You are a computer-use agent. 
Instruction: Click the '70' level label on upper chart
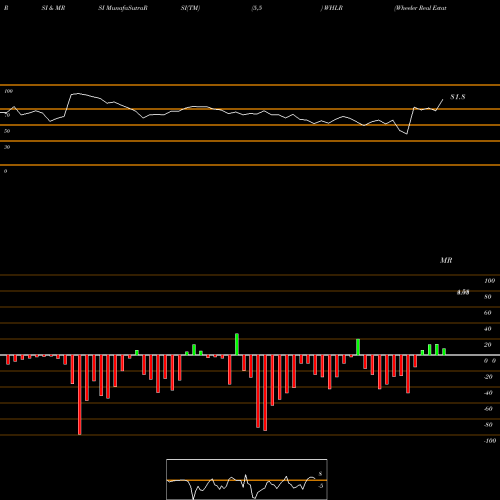pos(7,115)
